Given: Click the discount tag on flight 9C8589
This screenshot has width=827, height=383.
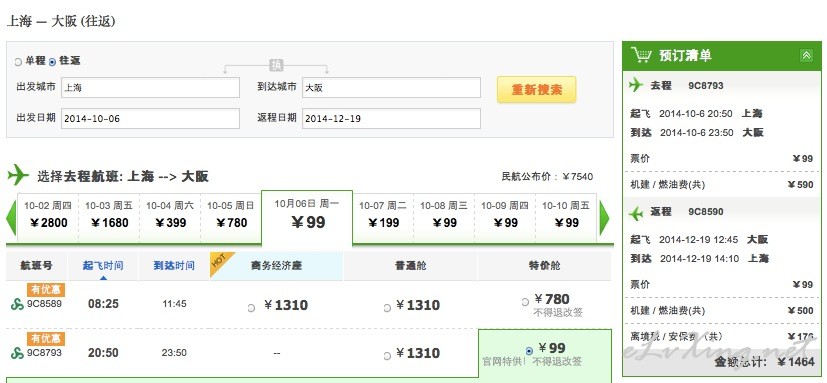Looking at the screenshot, I should (x=46, y=290).
